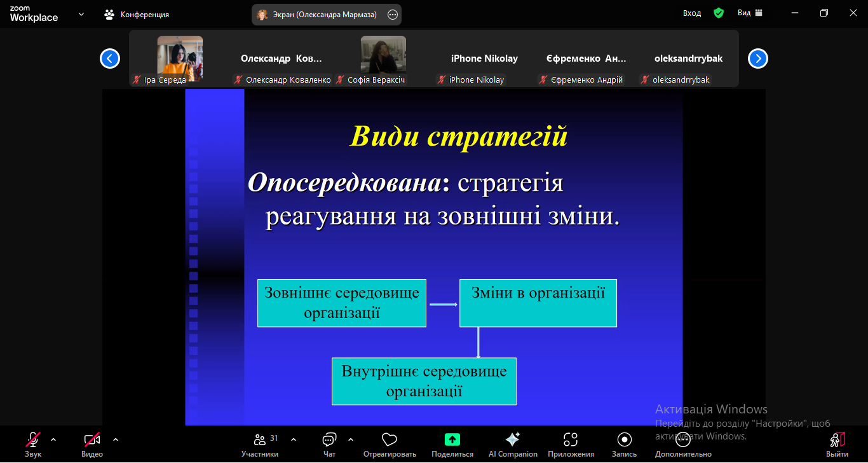This screenshot has width=868, height=463.
Task: Select Олександр Коваленко participant tile
Action: pyautogui.click(x=281, y=59)
